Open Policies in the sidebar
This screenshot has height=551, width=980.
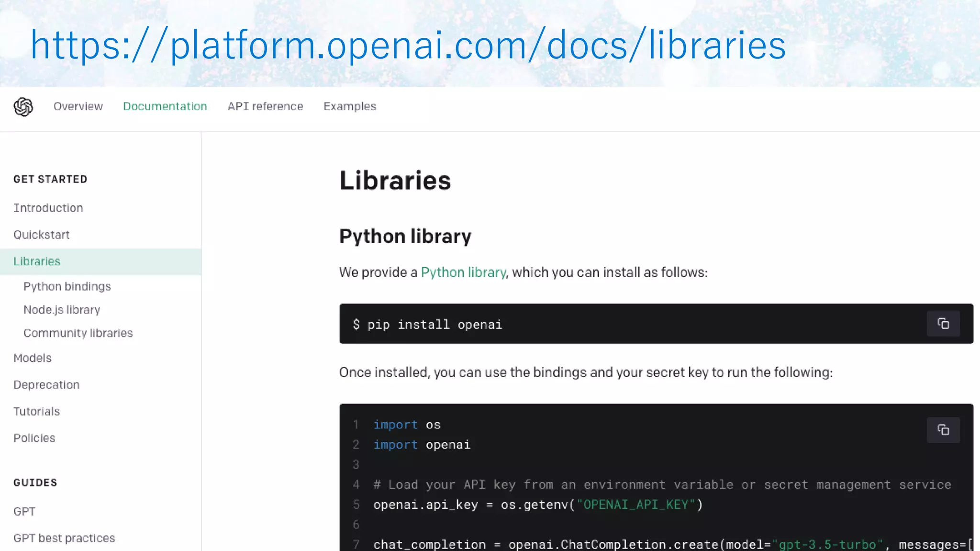click(34, 438)
